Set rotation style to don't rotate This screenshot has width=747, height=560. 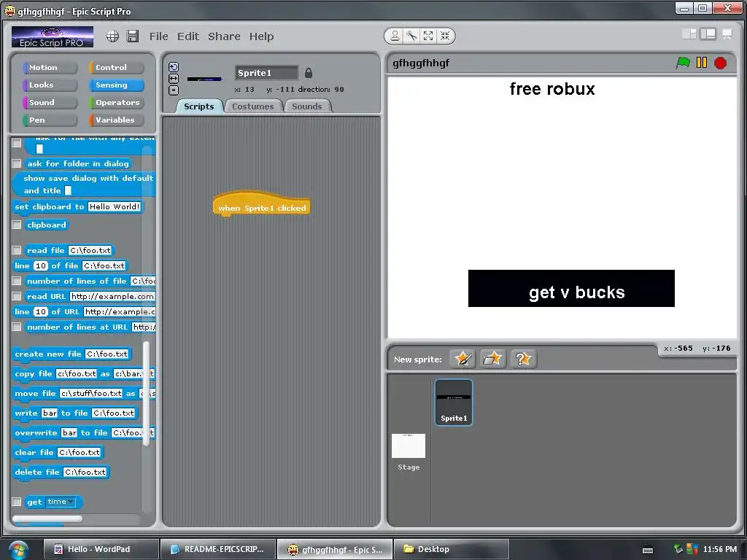tap(174, 90)
